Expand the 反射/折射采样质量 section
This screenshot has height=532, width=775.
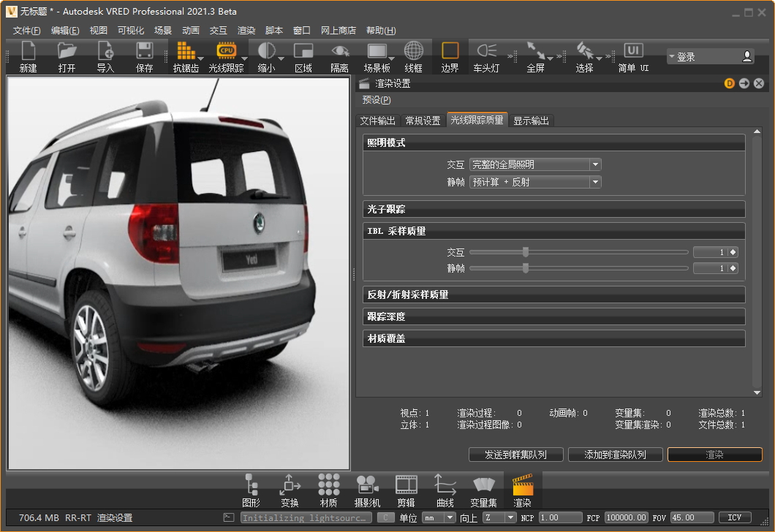coord(553,295)
